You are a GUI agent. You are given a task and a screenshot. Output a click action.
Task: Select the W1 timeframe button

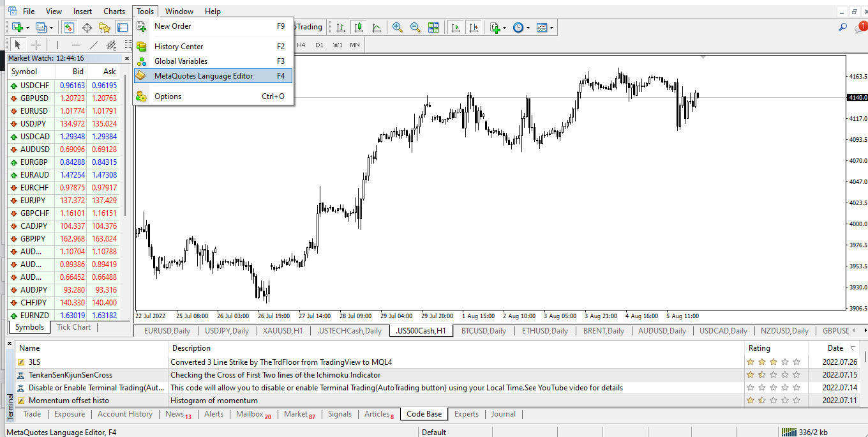tap(338, 45)
